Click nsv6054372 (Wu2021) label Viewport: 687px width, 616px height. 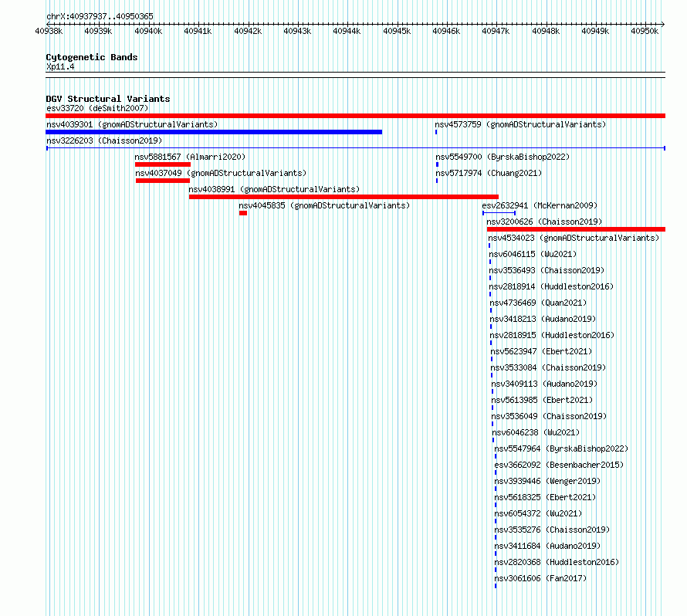click(x=538, y=513)
